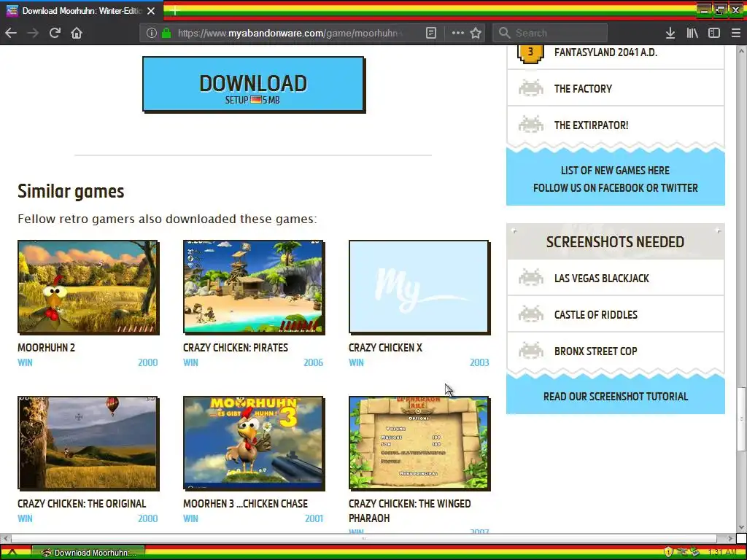Image resolution: width=747 pixels, height=560 pixels.
Task: Click year 2001 under Moorhen 3
Action: (x=314, y=518)
